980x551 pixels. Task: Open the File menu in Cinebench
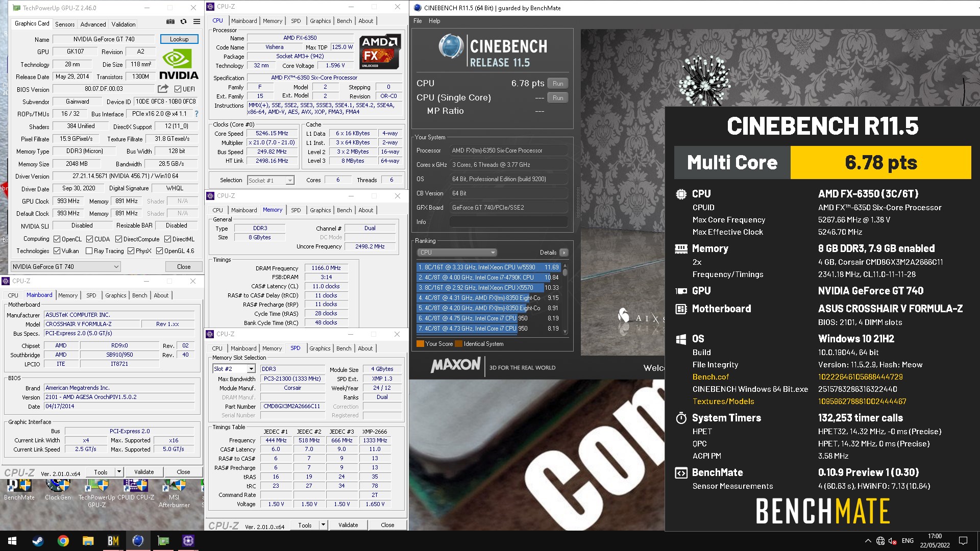pos(418,21)
